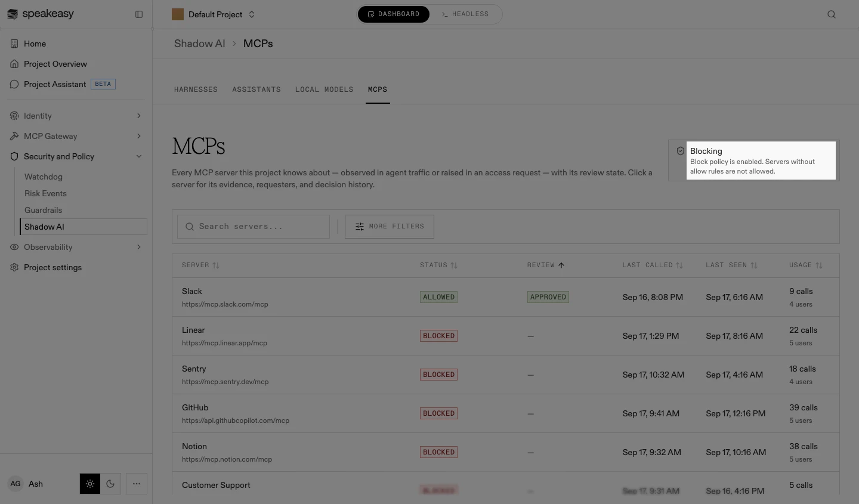Switch to light theme sun button
Image resolution: width=859 pixels, height=504 pixels.
pyautogui.click(x=90, y=484)
